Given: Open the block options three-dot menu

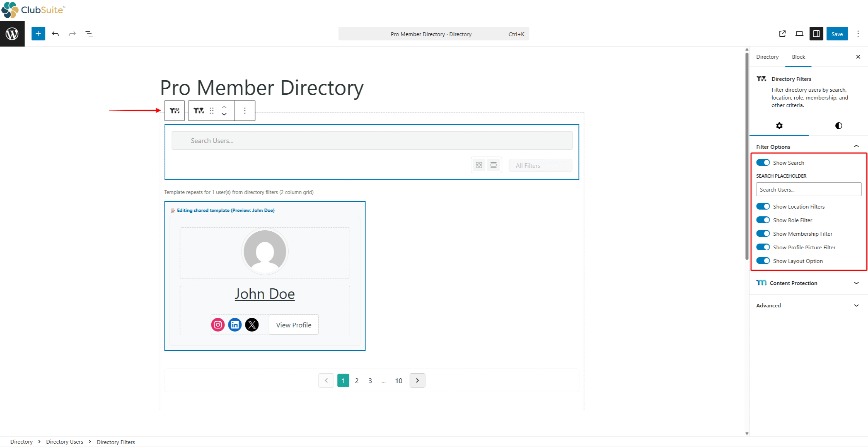Looking at the screenshot, I should click(x=245, y=110).
